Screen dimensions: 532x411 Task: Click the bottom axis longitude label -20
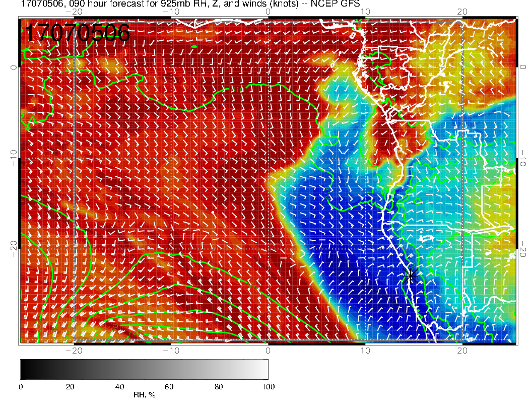click(74, 351)
